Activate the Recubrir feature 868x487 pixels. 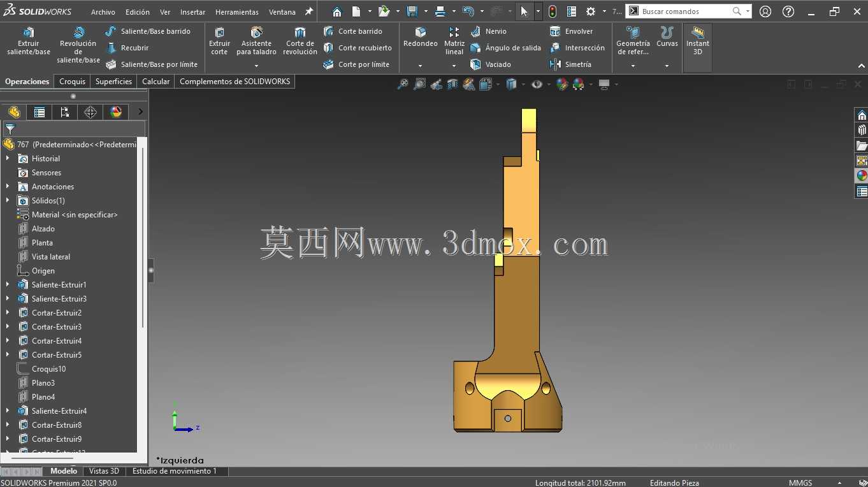(x=127, y=48)
